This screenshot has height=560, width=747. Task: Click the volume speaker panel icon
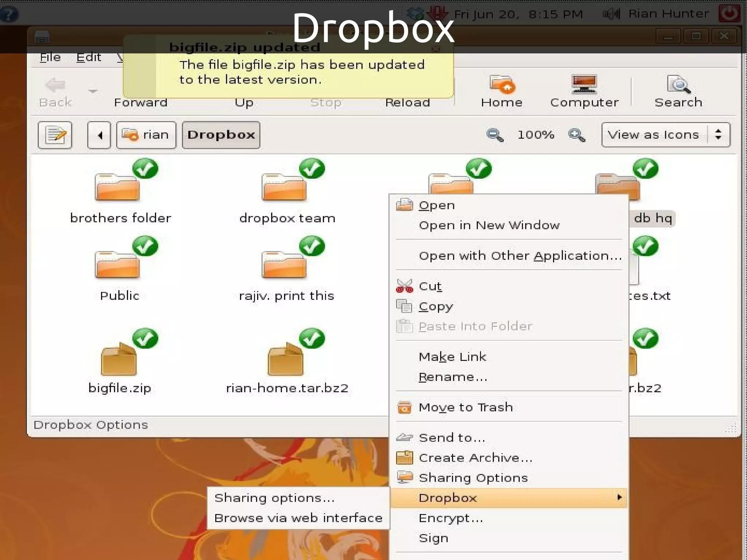[x=611, y=14]
